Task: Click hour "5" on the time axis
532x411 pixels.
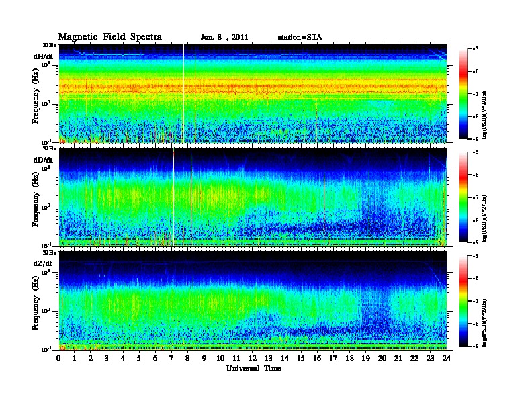Action: tap(139, 359)
